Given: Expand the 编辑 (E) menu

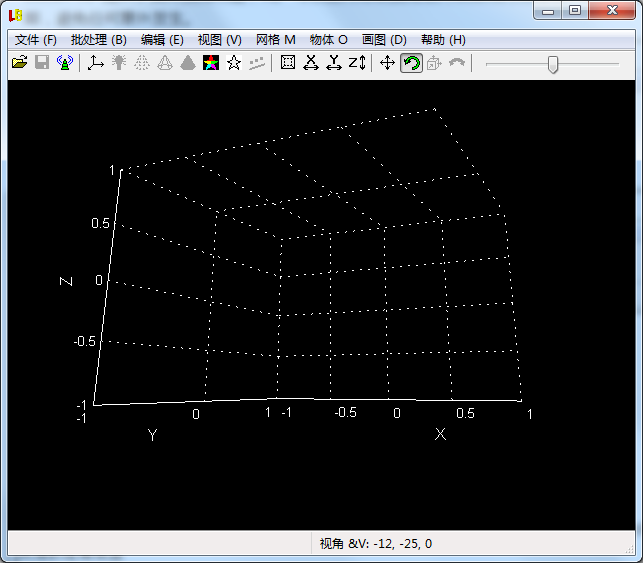Looking at the screenshot, I should pyautogui.click(x=162, y=40).
